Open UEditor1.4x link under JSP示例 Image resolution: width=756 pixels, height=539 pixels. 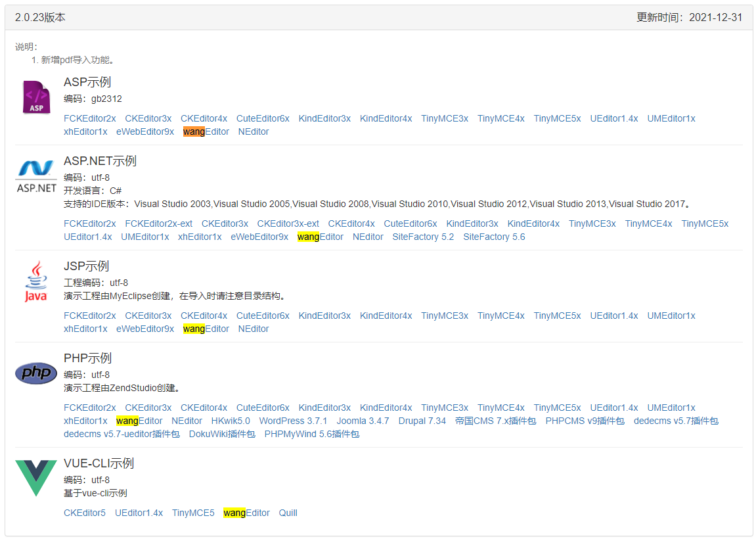tap(613, 316)
